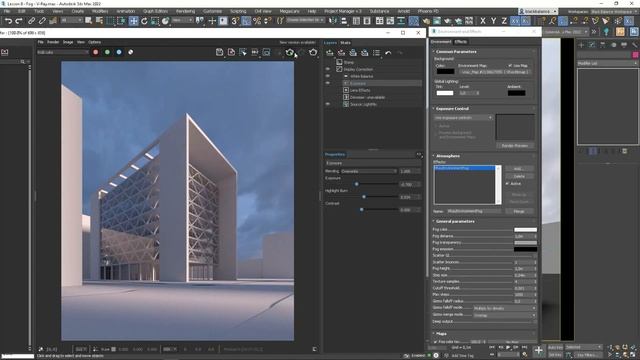
Task: Collapse the General parameters rollout
Action: click(455, 222)
